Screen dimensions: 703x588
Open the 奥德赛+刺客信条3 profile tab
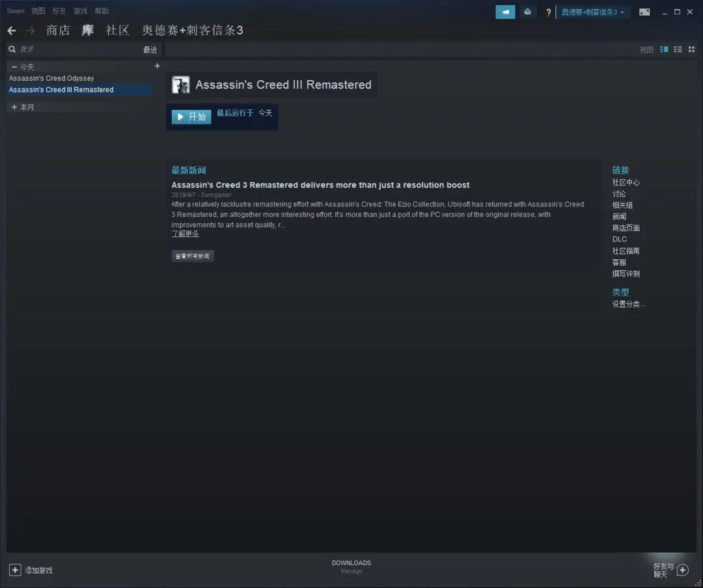[x=193, y=31]
